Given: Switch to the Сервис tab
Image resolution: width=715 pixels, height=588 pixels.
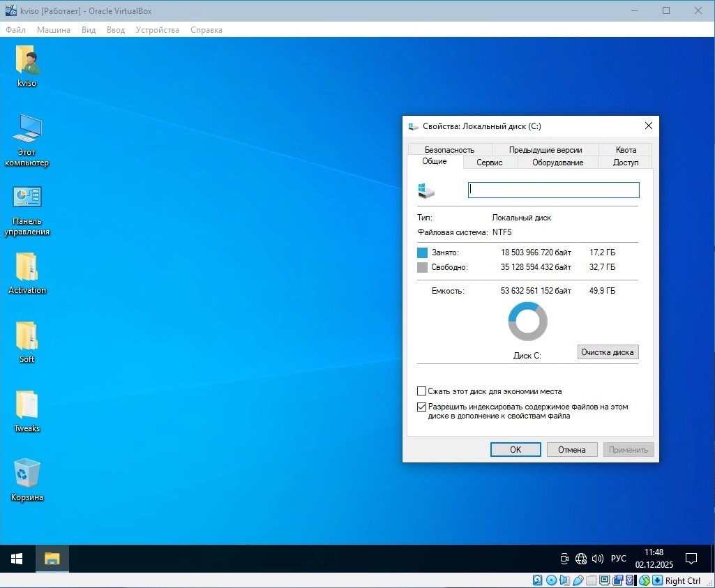Looking at the screenshot, I should pos(490,162).
